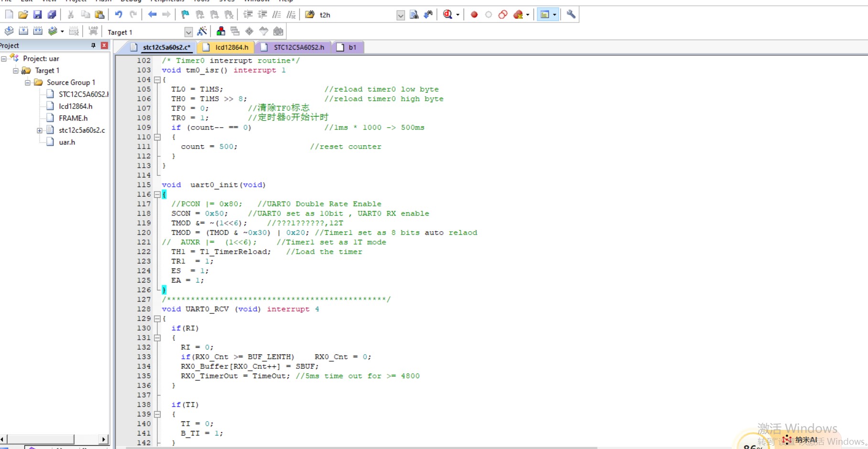Toggle bookmark with blue flag icon

[185, 15]
